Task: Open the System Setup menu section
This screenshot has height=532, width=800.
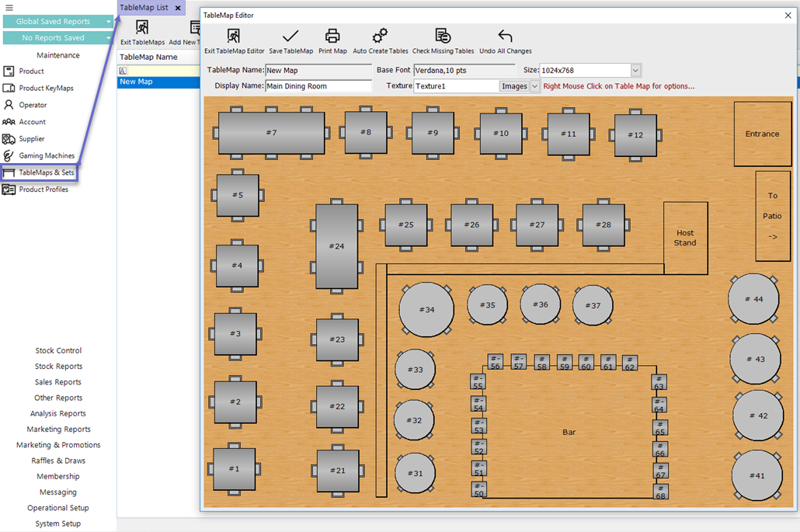Action: [x=57, y=523]
